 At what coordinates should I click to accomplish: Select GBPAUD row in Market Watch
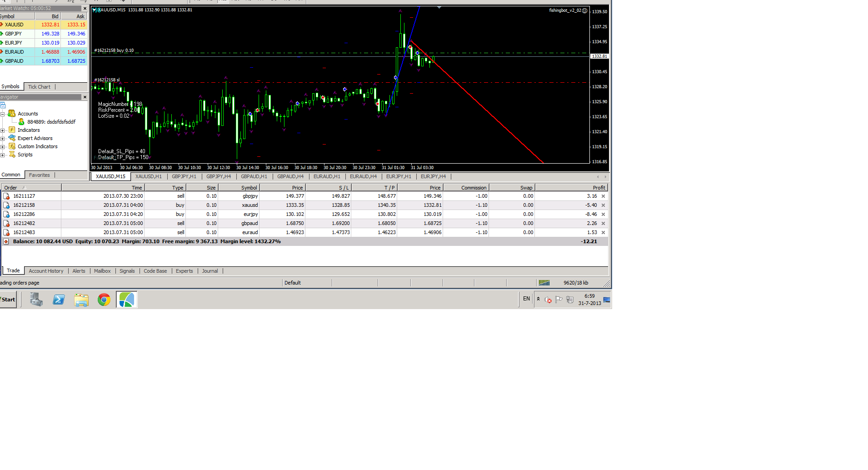pyautogui.click(x=44, y=61)
